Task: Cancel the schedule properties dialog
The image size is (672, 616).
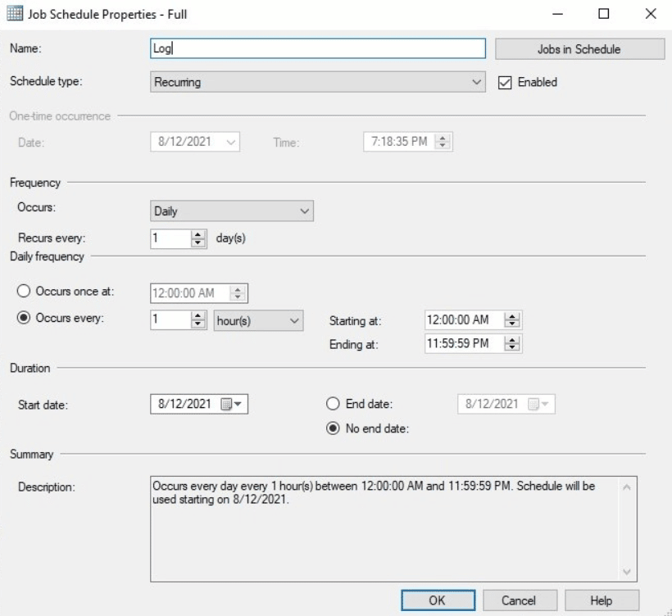Action: [520, 600]
